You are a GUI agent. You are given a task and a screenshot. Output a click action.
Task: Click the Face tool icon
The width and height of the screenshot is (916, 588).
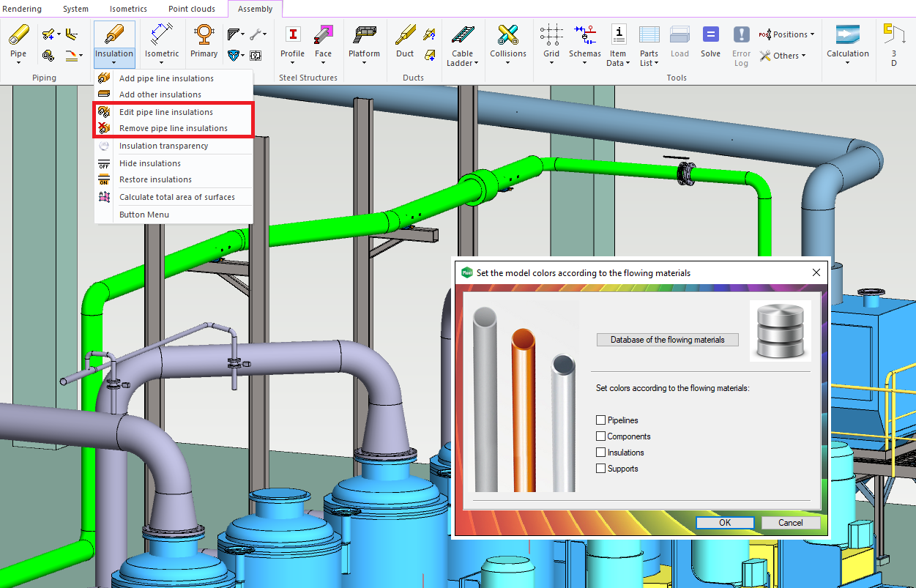[x=323, y=35]
